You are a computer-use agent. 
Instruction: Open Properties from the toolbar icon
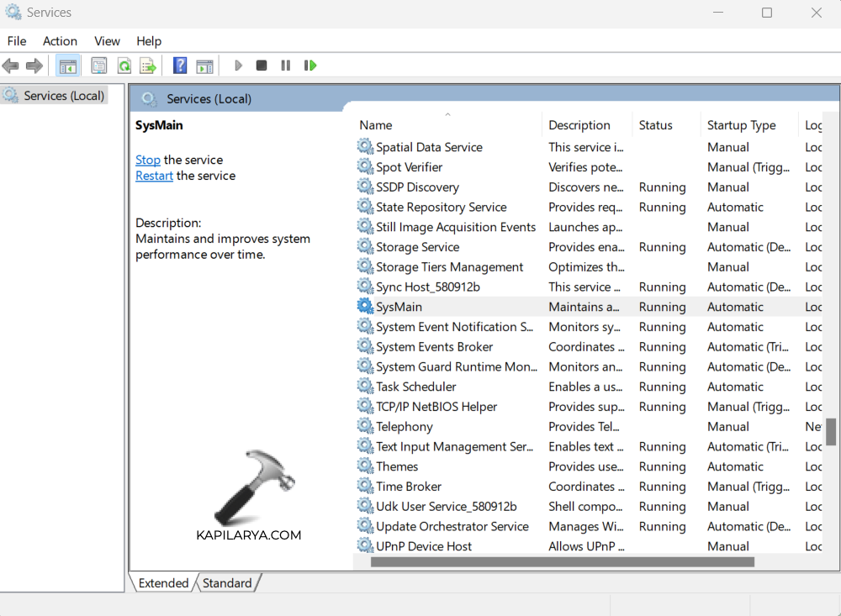99,66
